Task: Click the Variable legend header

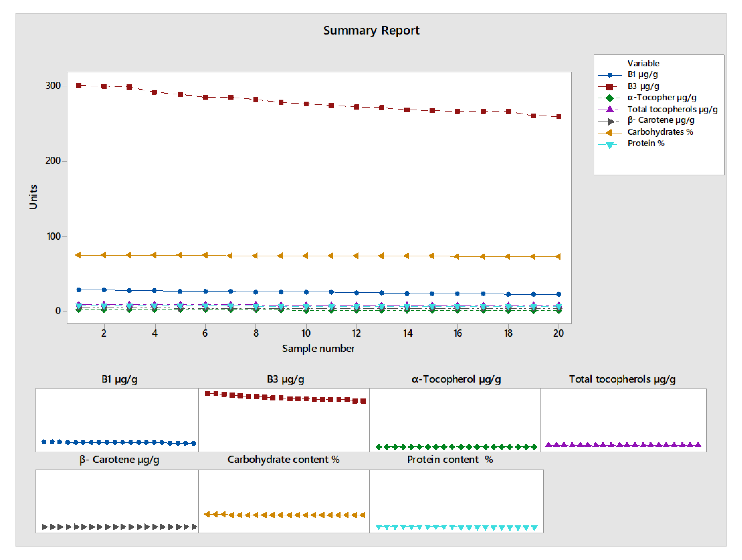Action: (643, 63)
